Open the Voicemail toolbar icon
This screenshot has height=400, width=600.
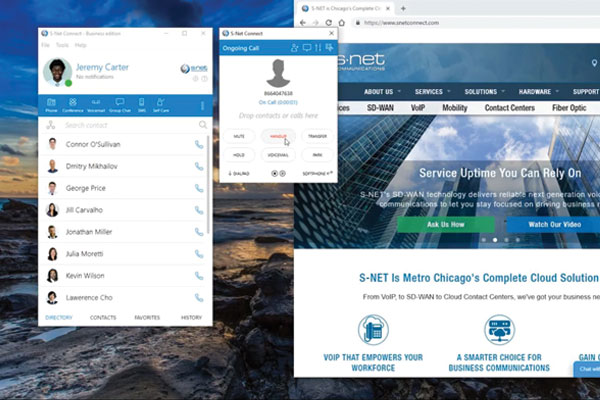[96, 105]
